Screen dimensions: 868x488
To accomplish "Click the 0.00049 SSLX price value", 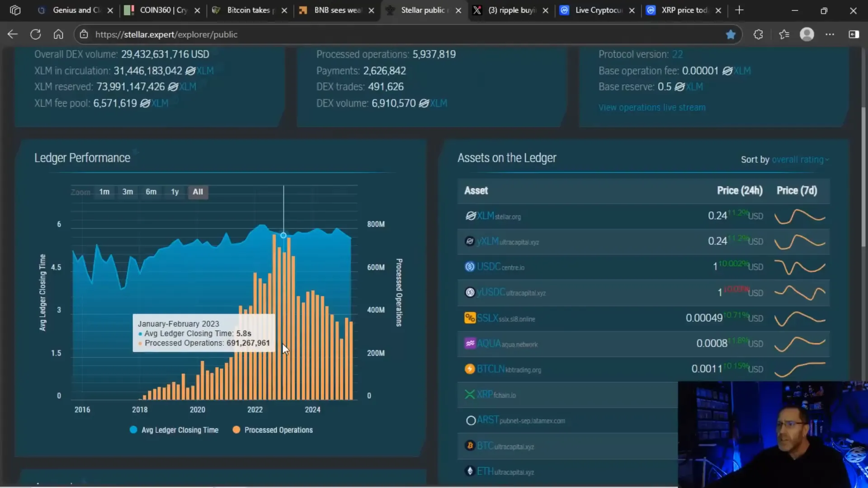I will point(704,318).
